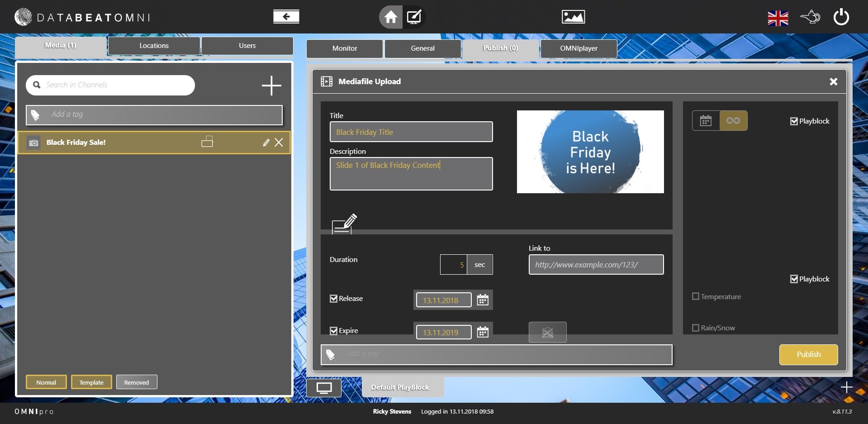Go to the Home icon
The image size is (868, 424).
pos(391,17)
